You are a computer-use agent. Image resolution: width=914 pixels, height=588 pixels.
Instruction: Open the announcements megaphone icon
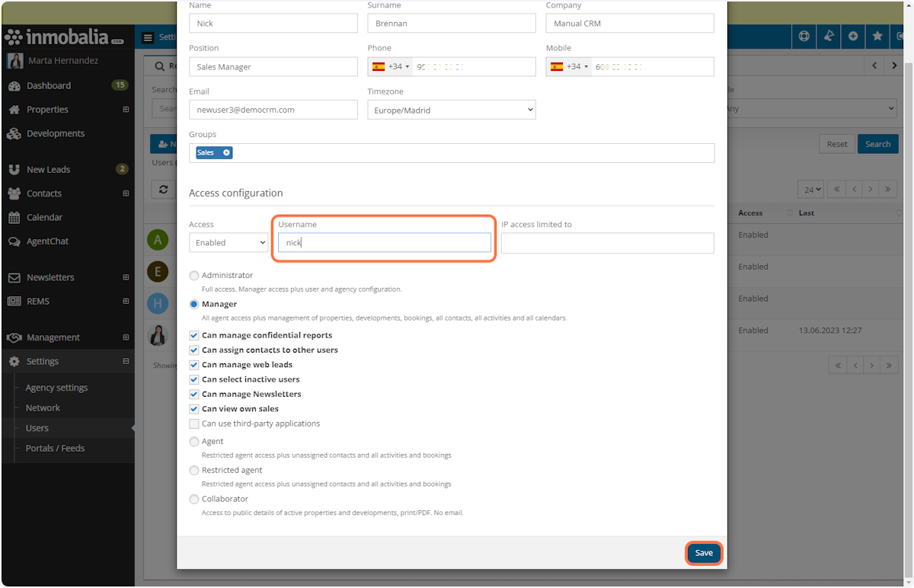829,36
